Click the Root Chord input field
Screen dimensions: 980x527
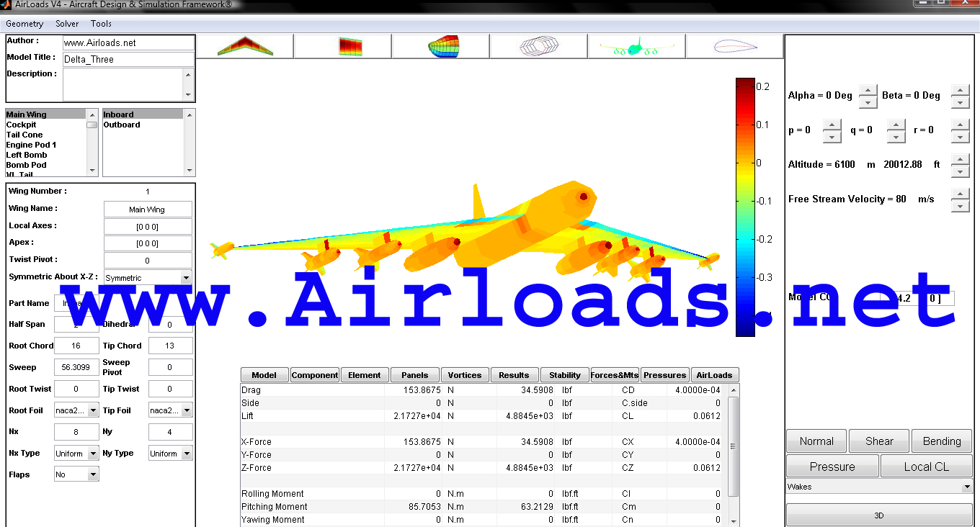[x=76, y=346]
